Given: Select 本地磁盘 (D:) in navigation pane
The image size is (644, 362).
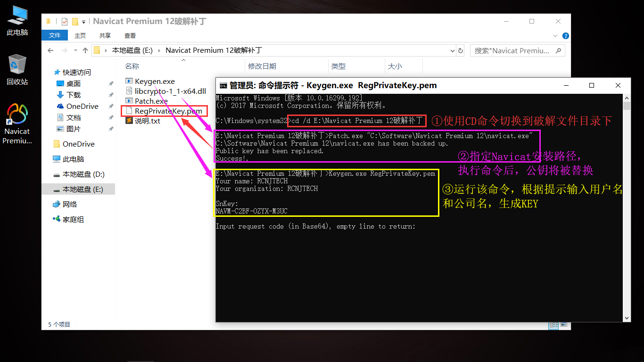Looking at the screenshot, I should point(83,174).
